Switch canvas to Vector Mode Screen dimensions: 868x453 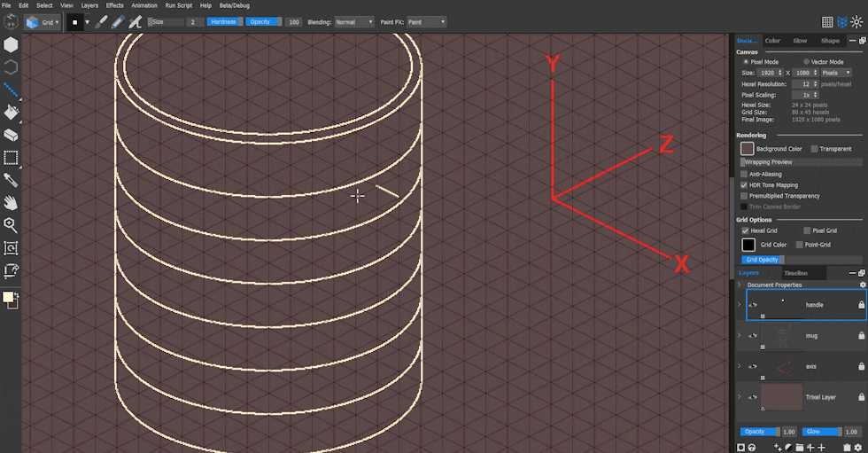(x=805, y=62)
